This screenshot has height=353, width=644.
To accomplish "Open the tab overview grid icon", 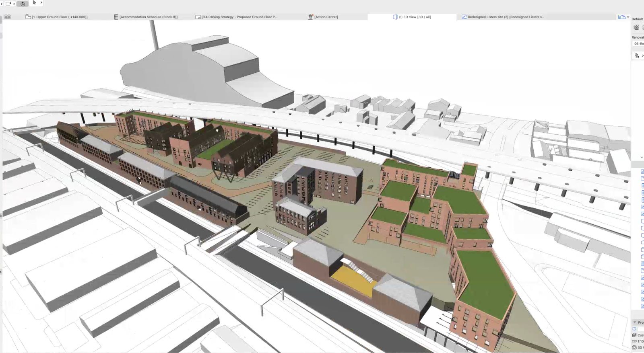I will (x=7, y=17).
